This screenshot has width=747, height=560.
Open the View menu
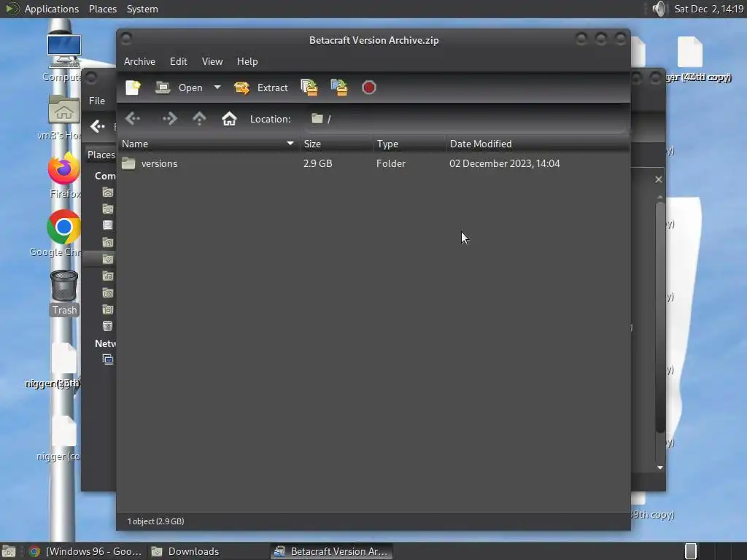(x=212, y=61)
